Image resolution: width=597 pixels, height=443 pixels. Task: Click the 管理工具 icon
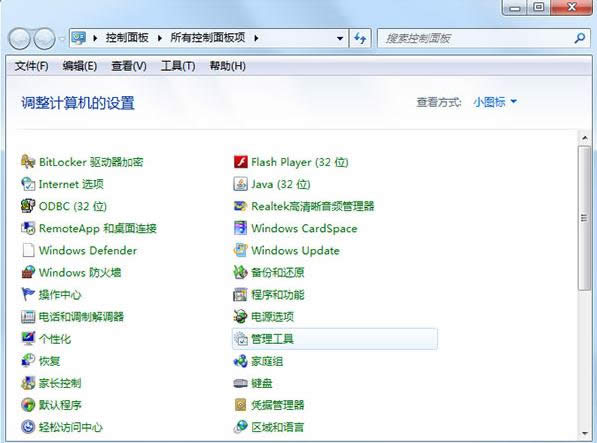click(241, 338)
